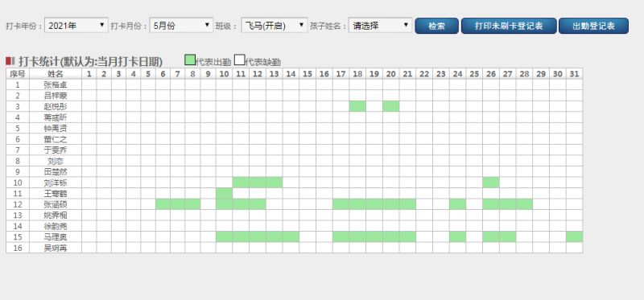
Task: Click the 序号 column header
Action: tap(18, 74)
